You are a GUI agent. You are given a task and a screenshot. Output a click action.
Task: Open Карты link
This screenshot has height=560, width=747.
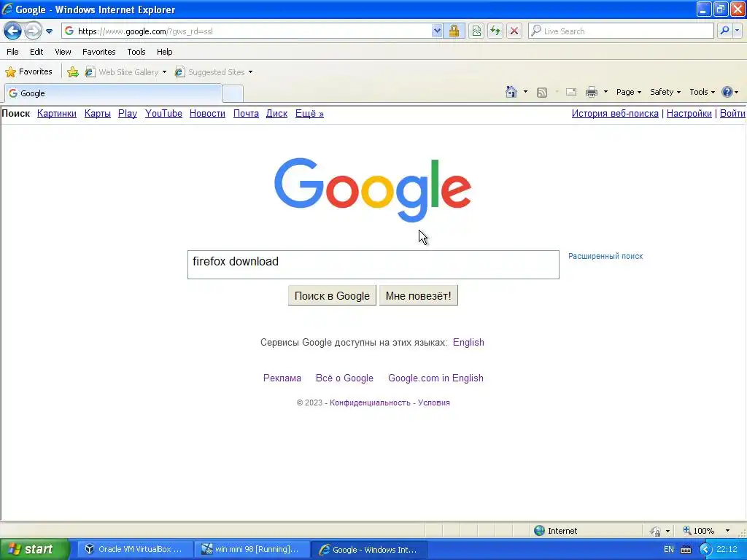click(98, 113)
